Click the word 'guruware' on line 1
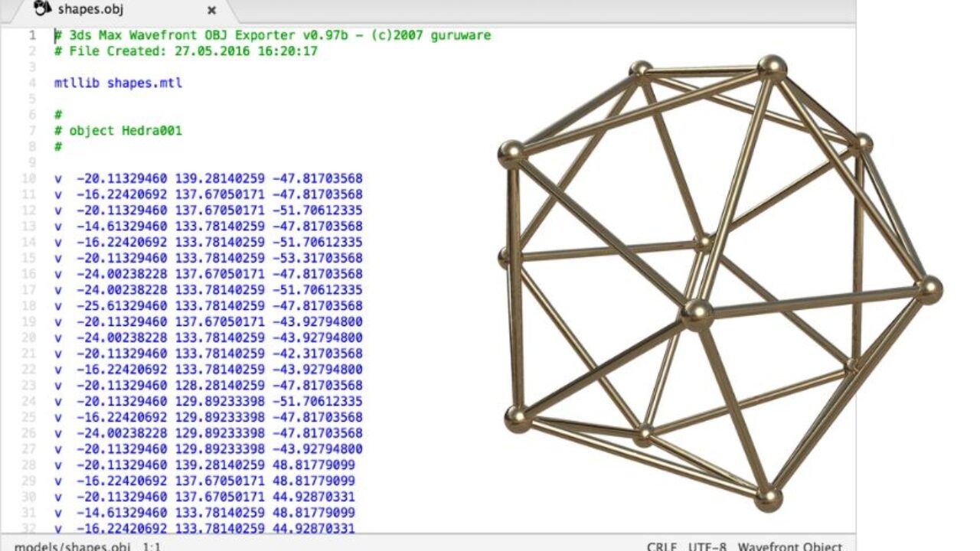Screen dimensions: 980x551 pyautogui.click(x=461, y=35)
